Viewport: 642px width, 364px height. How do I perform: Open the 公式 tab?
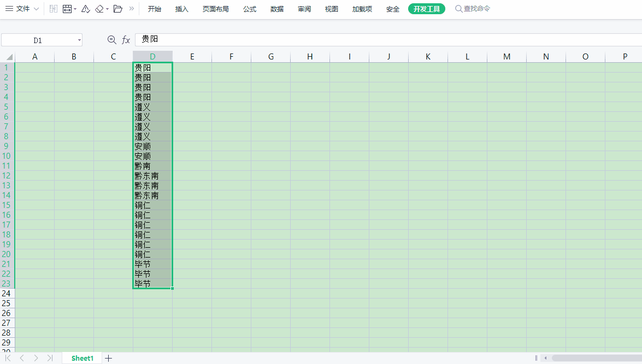pyautogui.click(x=250, y=9)
